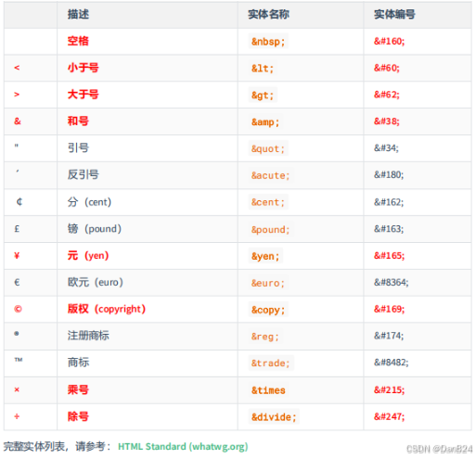Click the &#160; entity number

pyautogui.click(x=389, y=41)
